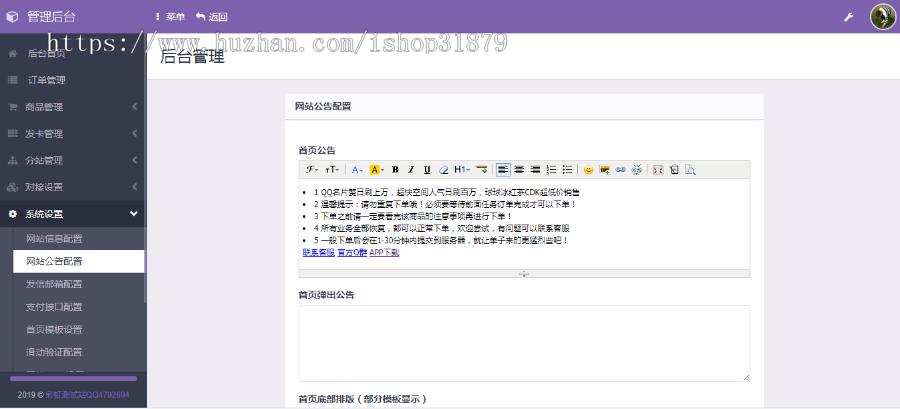900x409 pixels.
Task: Open the emoticon smiley picker
Action: [588, 170]
